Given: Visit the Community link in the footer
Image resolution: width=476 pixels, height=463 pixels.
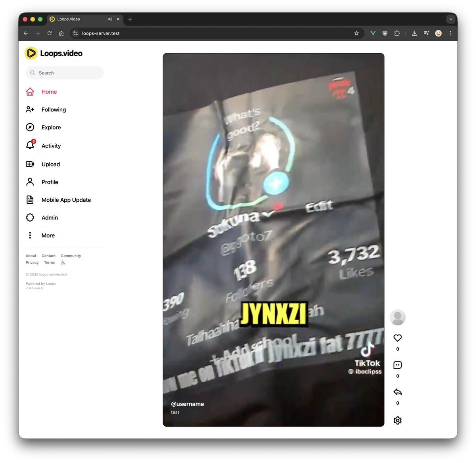Looking at the screenshot, I should click(71, 256).
